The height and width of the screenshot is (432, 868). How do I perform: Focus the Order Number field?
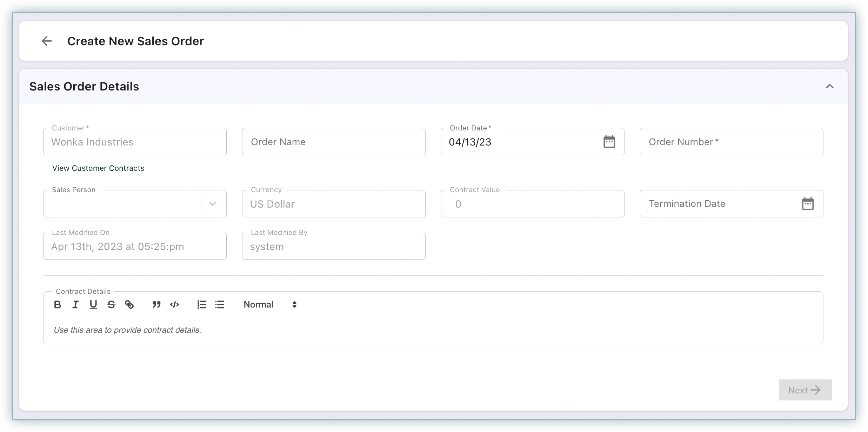pos(731,142)
